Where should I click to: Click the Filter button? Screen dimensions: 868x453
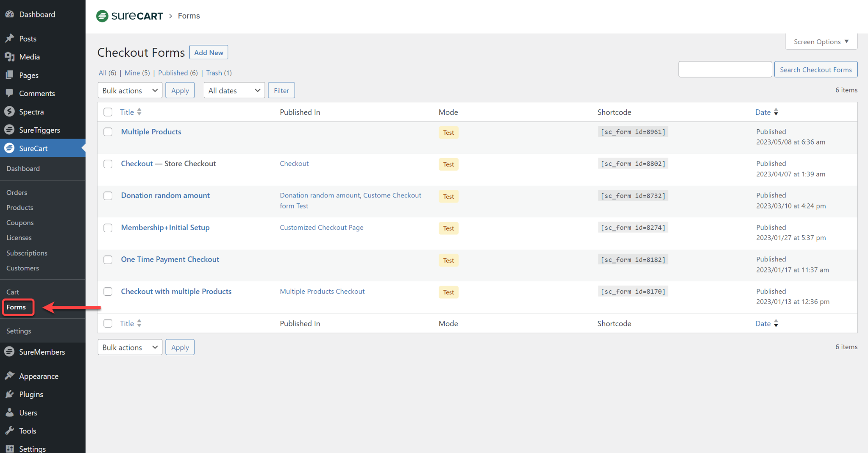click(281, 90)
